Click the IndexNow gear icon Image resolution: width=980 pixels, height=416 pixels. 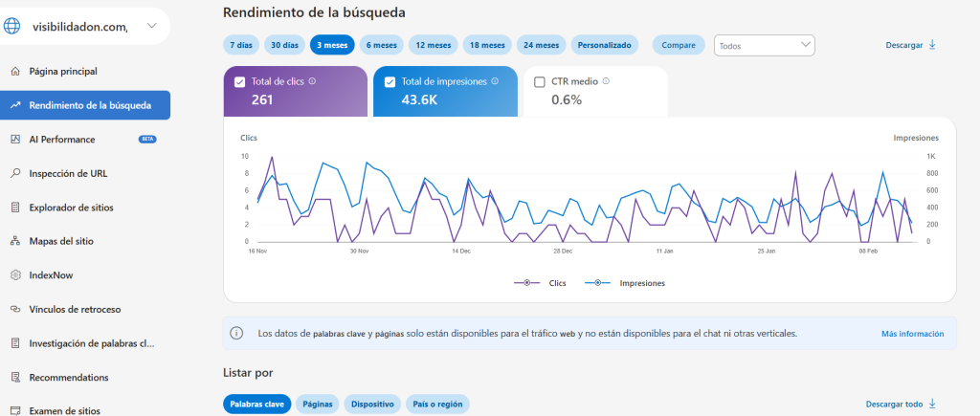pos(15,275)
